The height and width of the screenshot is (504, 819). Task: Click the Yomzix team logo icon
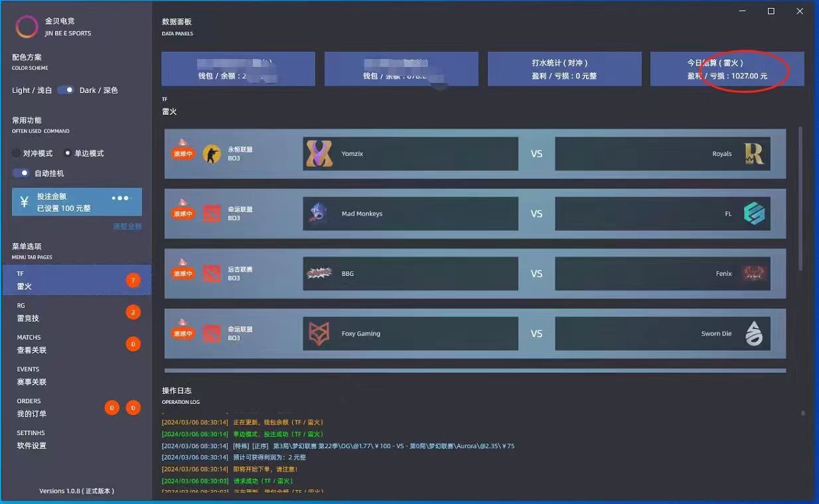[x=319, y=154]
